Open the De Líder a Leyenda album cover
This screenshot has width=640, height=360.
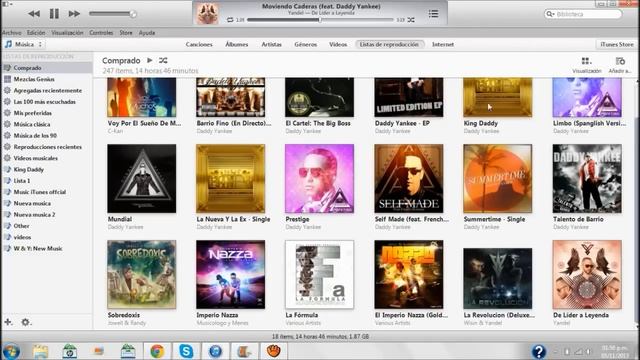click(x=587, y=274)
